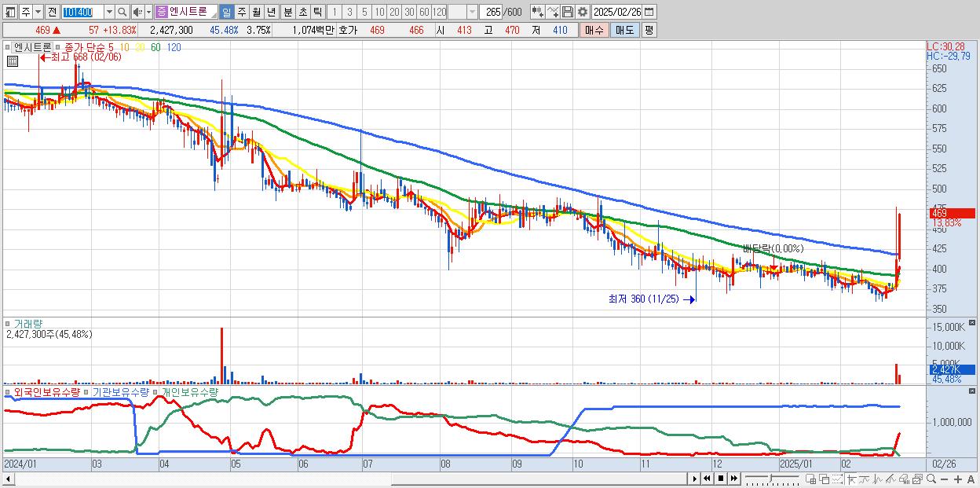Activate the magnifier zoom tool at bottom
980x488 pixels.
[931, 479]
